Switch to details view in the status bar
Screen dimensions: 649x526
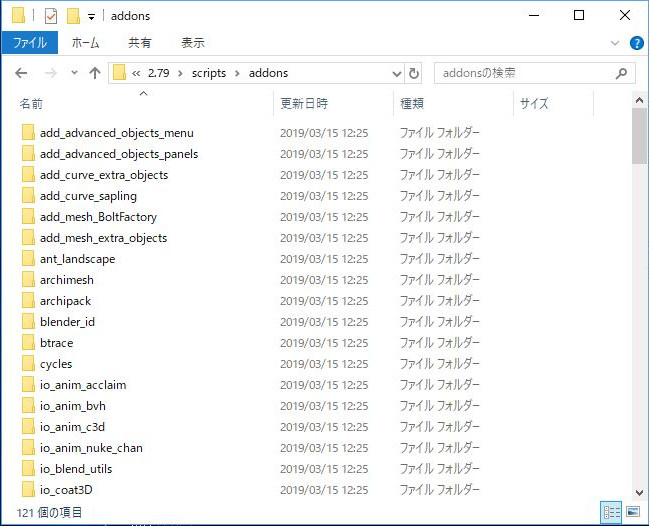[611, 512]
